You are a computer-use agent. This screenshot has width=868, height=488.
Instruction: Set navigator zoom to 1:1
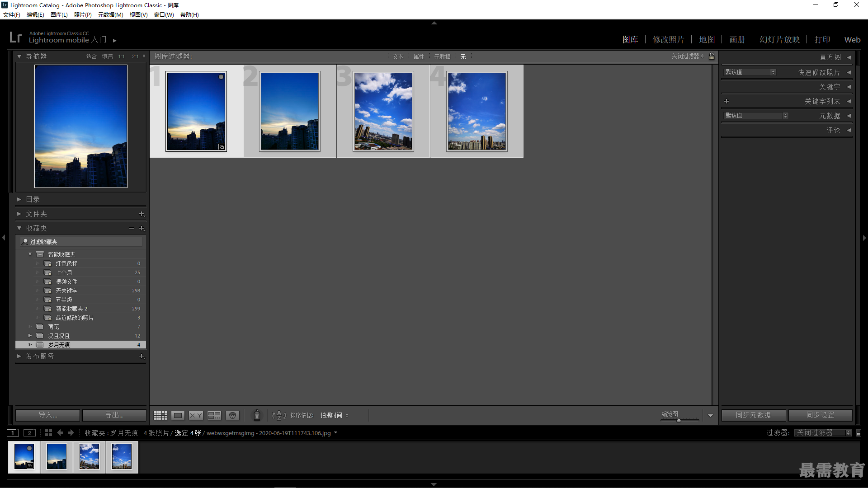point(121,56)
